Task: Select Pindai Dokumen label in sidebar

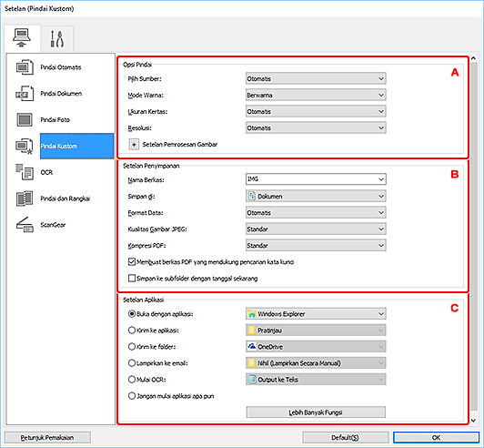Action: coord(61,94)
